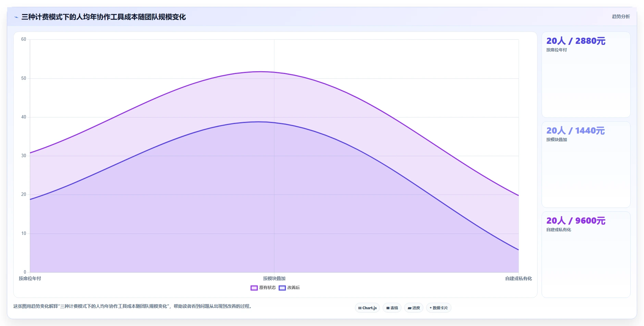Click the y-axis value 30
The image size is (644, 326).
24,156
